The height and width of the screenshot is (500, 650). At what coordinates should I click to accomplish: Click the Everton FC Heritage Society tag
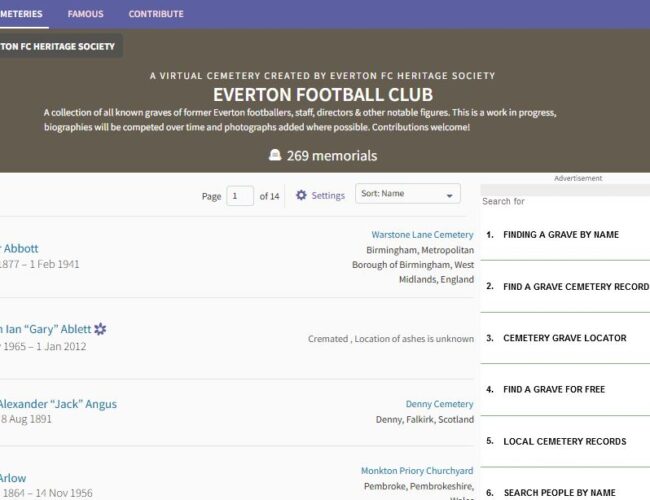pyautogui.click(x=57, y=46)
